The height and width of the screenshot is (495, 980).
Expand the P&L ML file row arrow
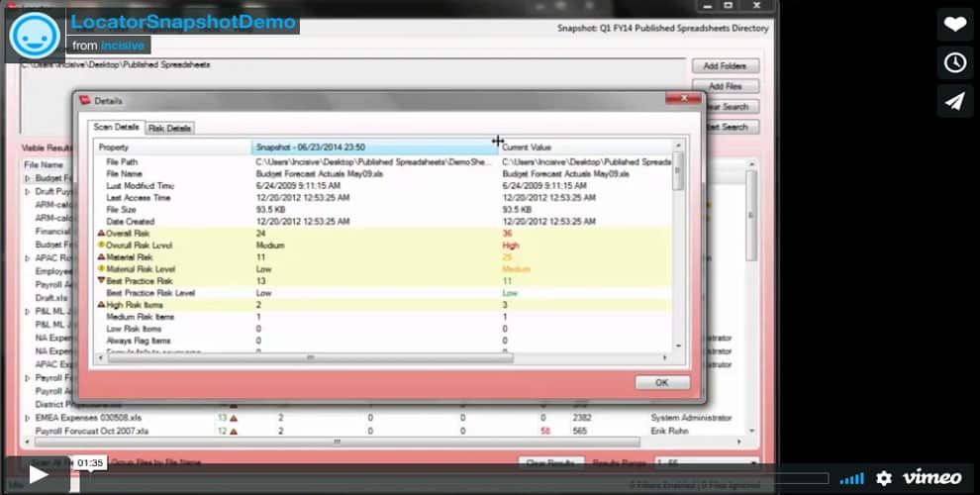(x=27, y=311)
